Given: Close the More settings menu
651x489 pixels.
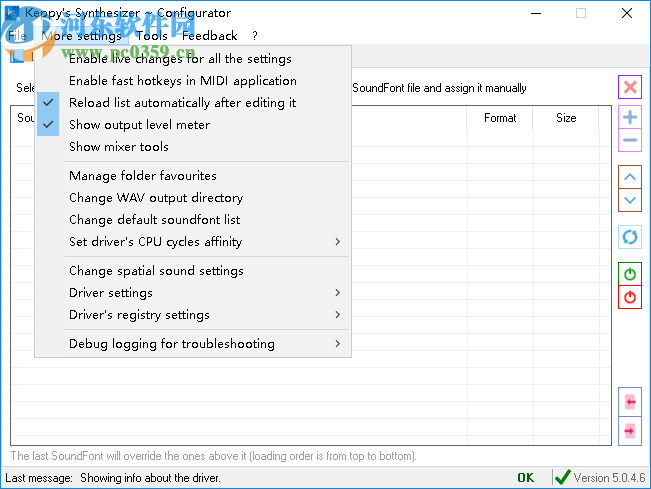Looking at the screenshot, I should pos(81,36).
